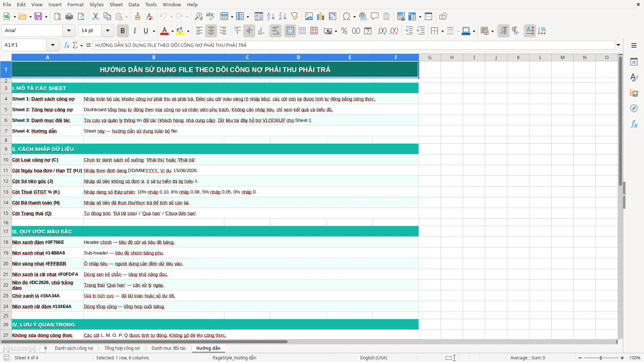Apply the yellow highlighting color swatch
644x362 pixels.
180,31
